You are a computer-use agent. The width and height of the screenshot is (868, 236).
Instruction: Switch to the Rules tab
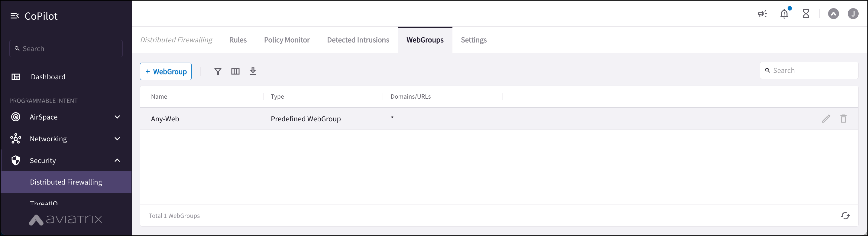[238, 40]
